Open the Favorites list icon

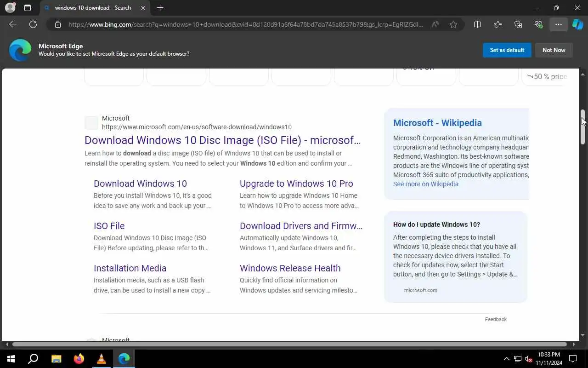point(498,24)
